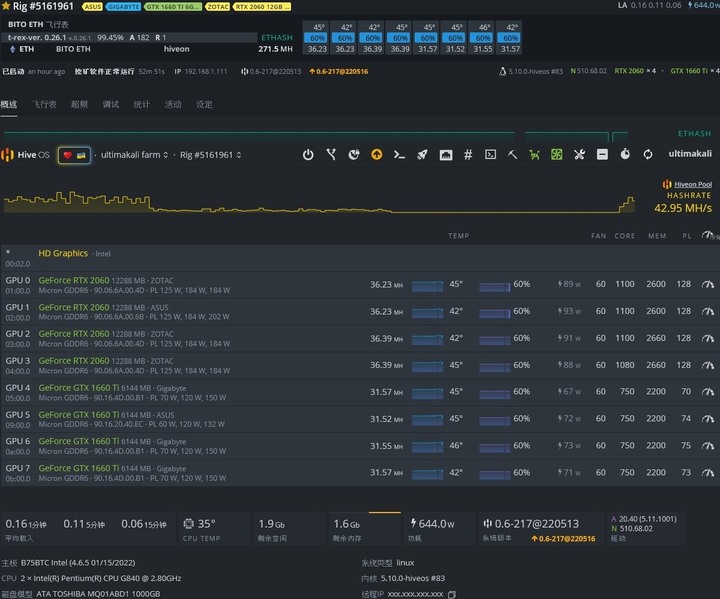This screenshot has height=599, width=720.
Task: Open the remote terminal shell icon
Action: tap(490, 155)
